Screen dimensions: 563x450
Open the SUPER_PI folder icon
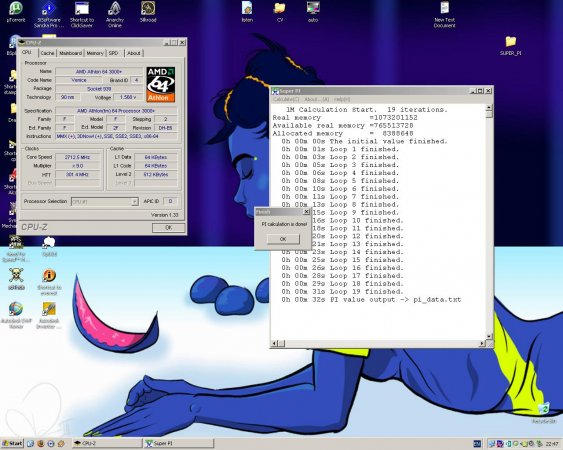[511, 45]
